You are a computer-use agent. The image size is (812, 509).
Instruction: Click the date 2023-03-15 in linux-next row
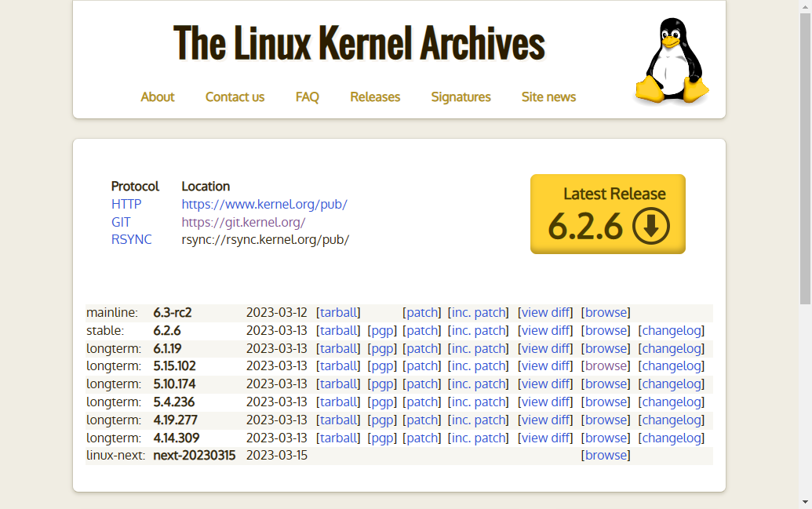[276, 455]
